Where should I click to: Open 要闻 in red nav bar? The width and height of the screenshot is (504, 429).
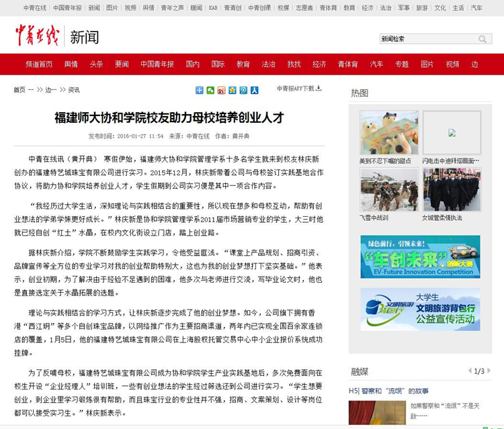[122, 64]
